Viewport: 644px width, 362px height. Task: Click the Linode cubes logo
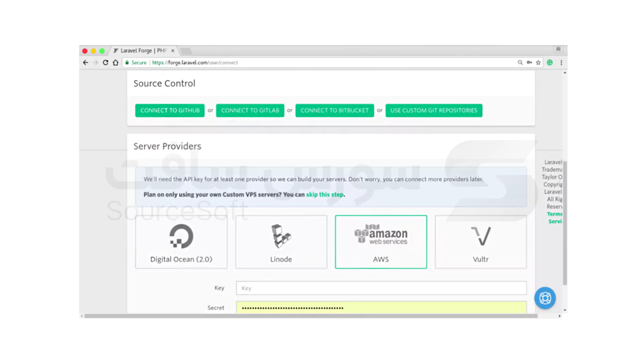tap(281, 236)
